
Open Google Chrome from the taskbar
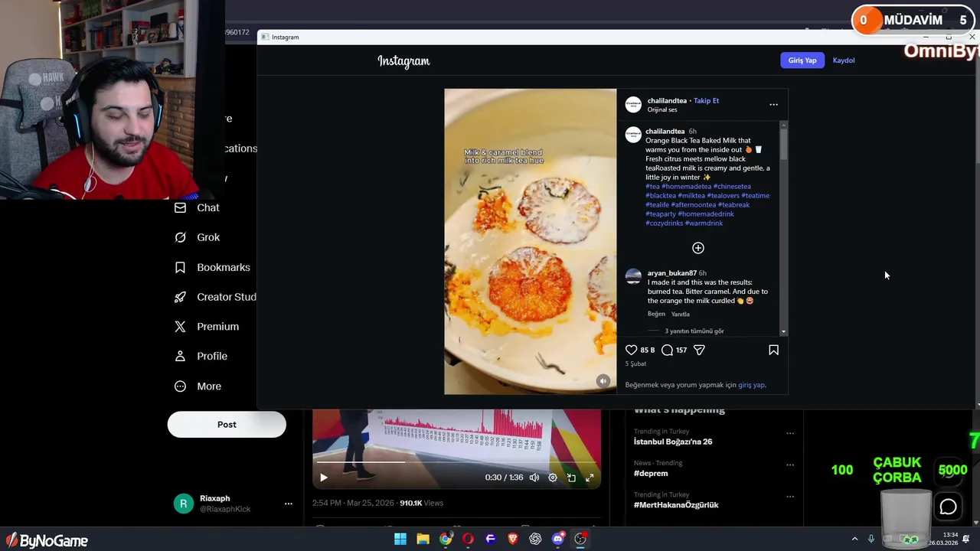pos(446,540)
